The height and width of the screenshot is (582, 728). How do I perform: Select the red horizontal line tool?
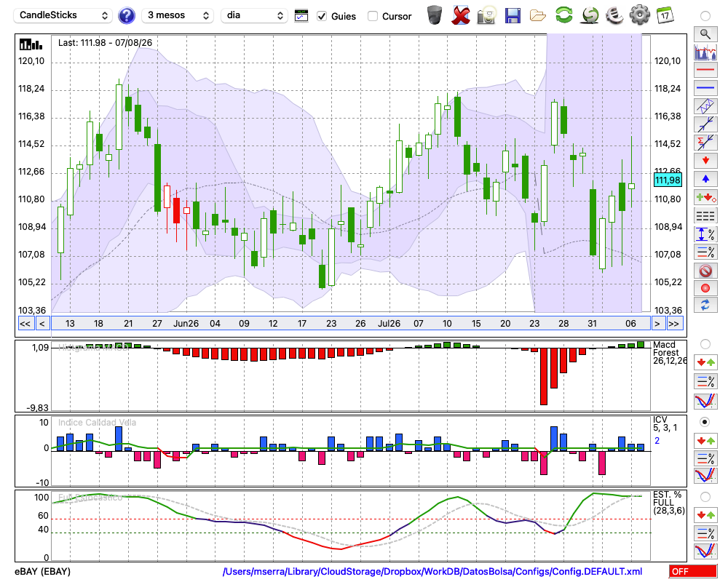coord(705,70)
